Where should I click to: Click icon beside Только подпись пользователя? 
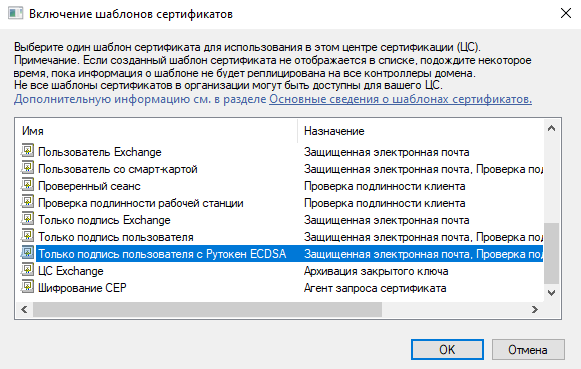coord(27,236)
